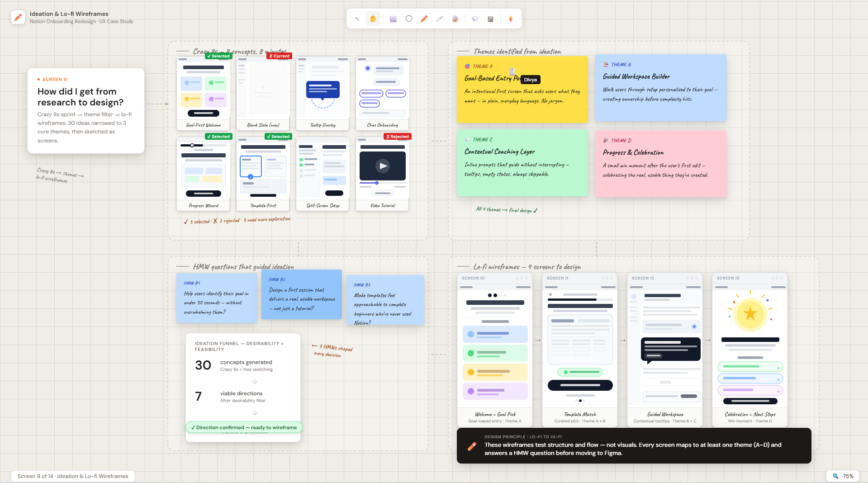Select the Screen 10 Welcome + Goal Pick wireframe

[495, 350]
